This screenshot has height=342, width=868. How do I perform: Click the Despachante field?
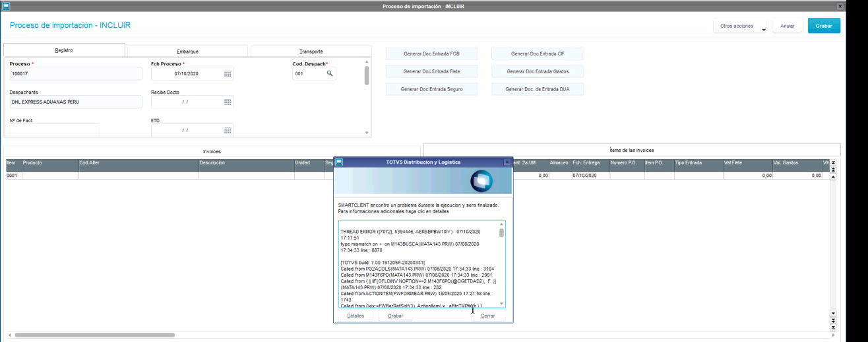(x=76, y=102)
